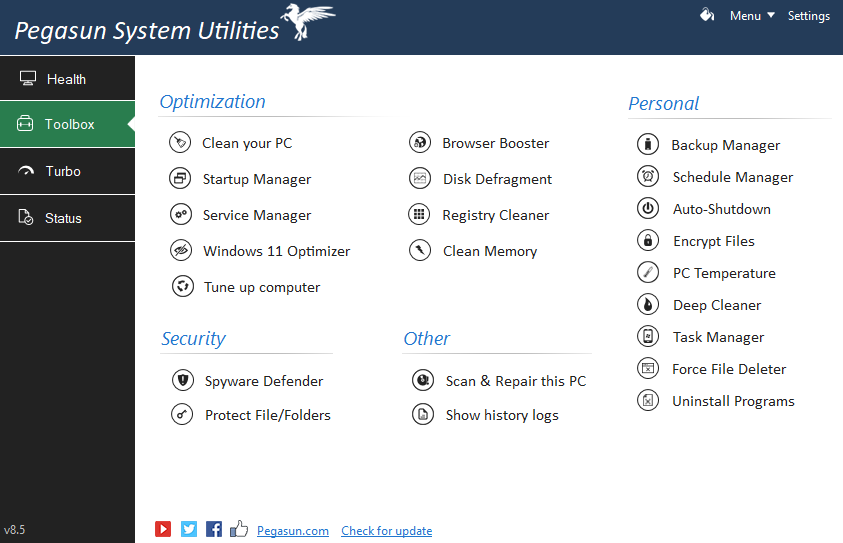The width and height of the screenshot is (843, 543).
Task: Open the Encrypt Files lock icon
Action: coord(648,241)
